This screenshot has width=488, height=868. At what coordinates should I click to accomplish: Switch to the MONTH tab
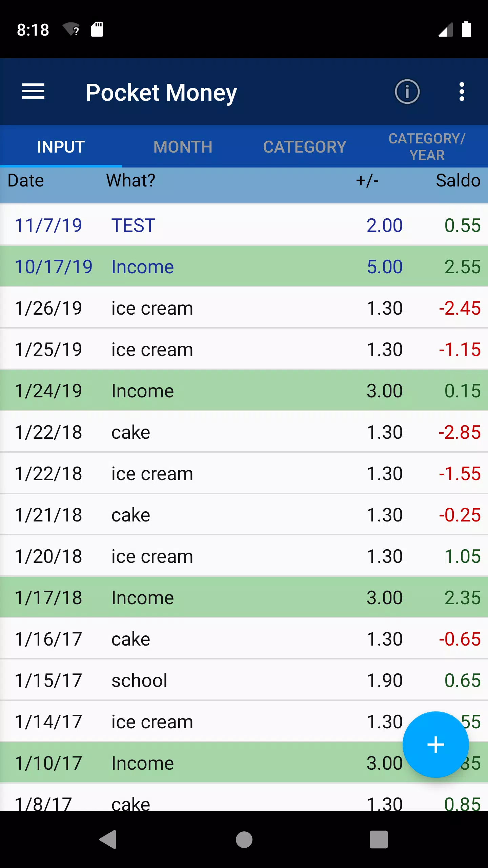pyautogui.click(x=183, y=146)
